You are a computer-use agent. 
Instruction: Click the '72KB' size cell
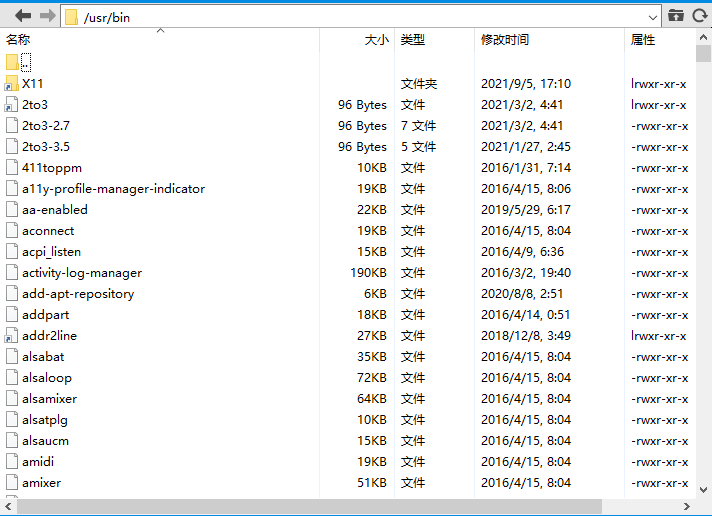tap(372, 377)
